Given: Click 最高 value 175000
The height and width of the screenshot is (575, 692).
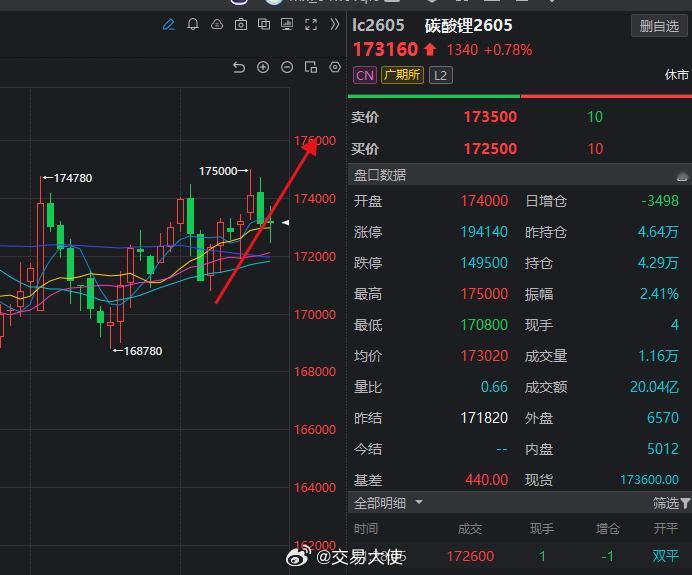Looking at the screenshot, I should 484,294.
